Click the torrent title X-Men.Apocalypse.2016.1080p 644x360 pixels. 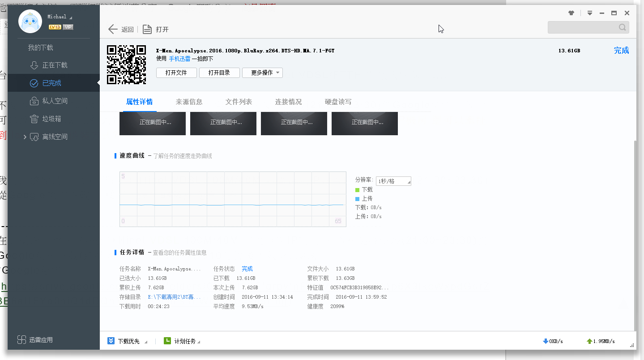[x=245, y=51]
